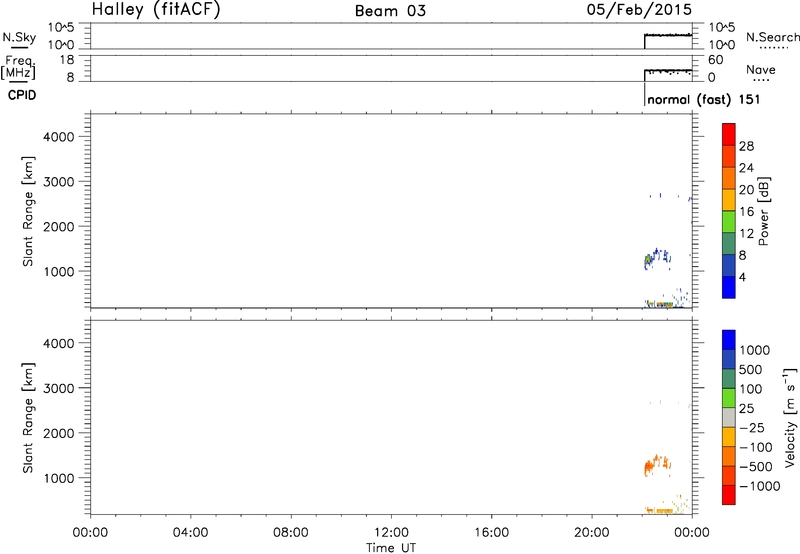Click the 'normal (fast) 151' CPID text

coord(704,99)
